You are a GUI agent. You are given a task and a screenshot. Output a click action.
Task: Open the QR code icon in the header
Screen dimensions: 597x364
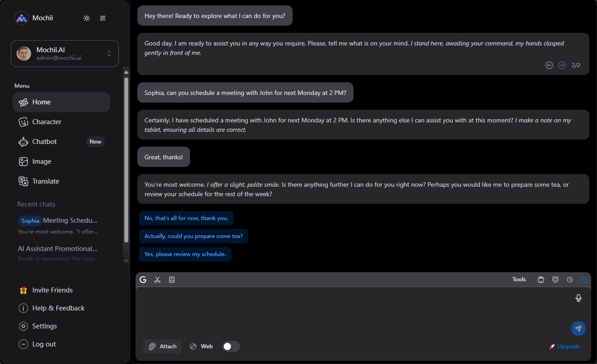pos(103,18)
